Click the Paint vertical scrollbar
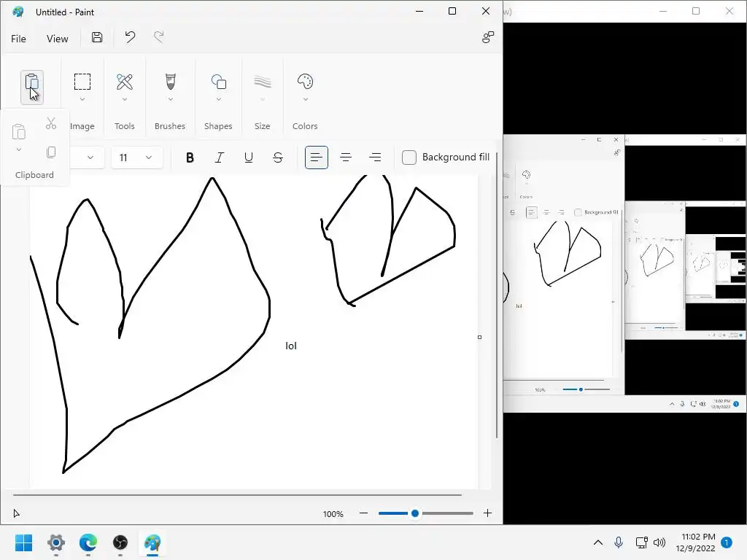Screen dimensions: 747x560 click(x=496, y=295)
